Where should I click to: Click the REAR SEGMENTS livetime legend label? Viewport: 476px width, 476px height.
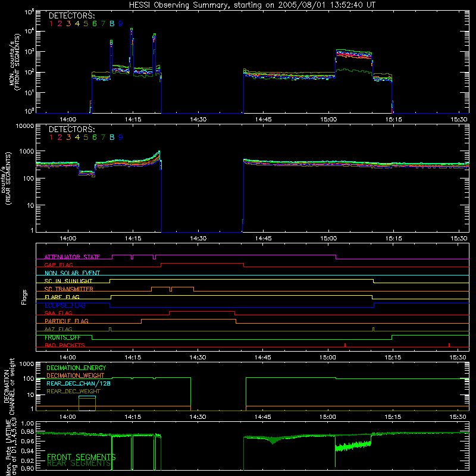[79, 464]
